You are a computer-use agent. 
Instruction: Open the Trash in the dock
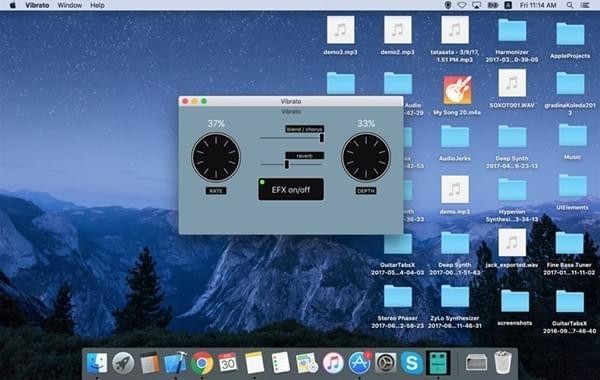(x=503, y=362)
